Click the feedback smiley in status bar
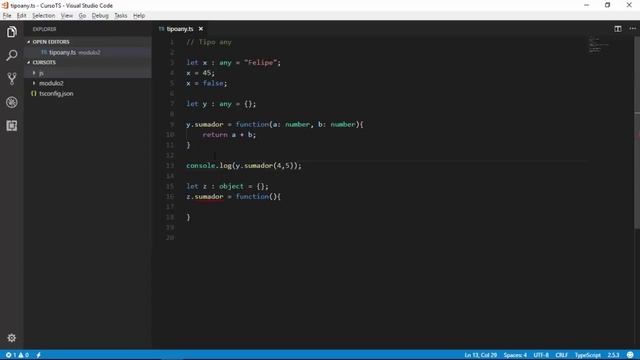The height and width of the screenshot is (360, 640). click(630, 355)
